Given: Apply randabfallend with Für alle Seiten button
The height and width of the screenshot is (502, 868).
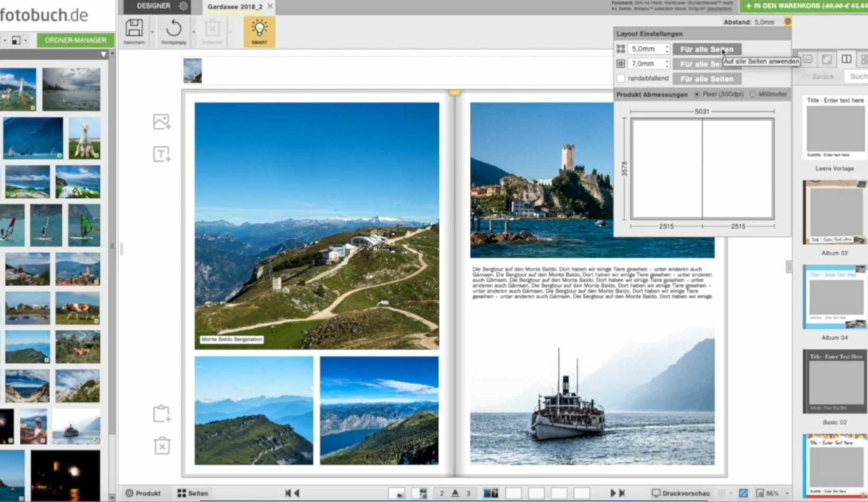Looking at the screenshot, I should 706,79.
